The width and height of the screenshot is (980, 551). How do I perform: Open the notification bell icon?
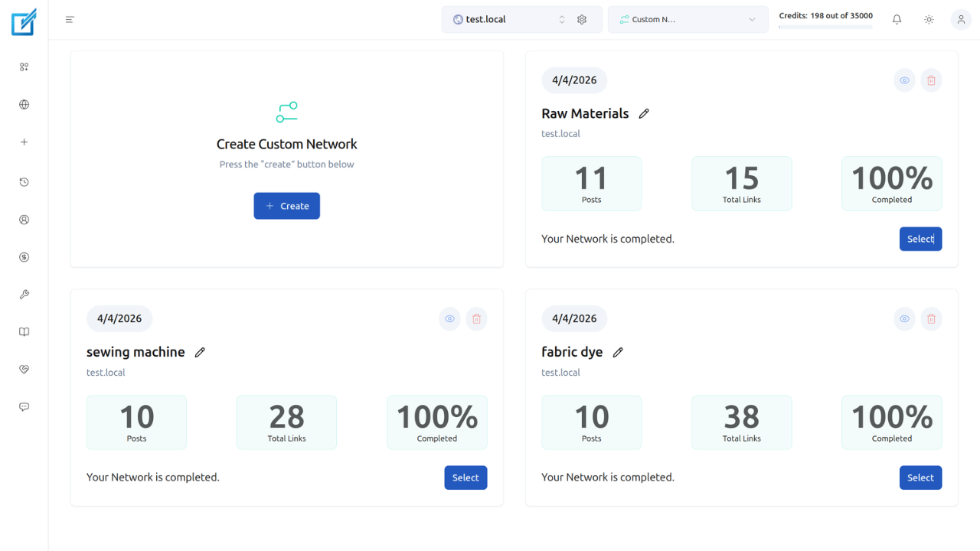[896, 19]
